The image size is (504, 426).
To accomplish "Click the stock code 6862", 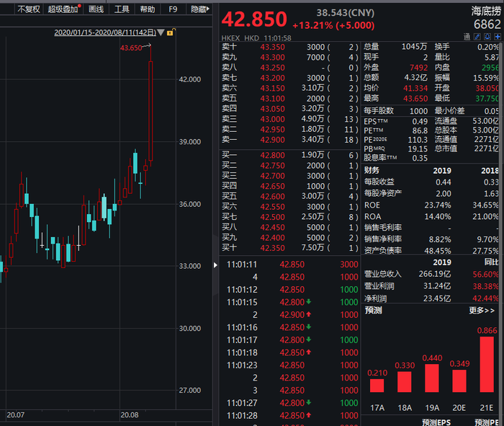I will point(487,25).
